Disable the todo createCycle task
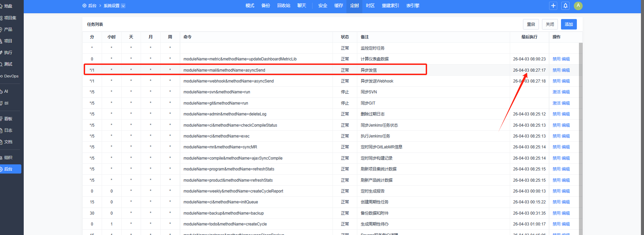This screenshot has height=235, width=644. pos(557,224)
